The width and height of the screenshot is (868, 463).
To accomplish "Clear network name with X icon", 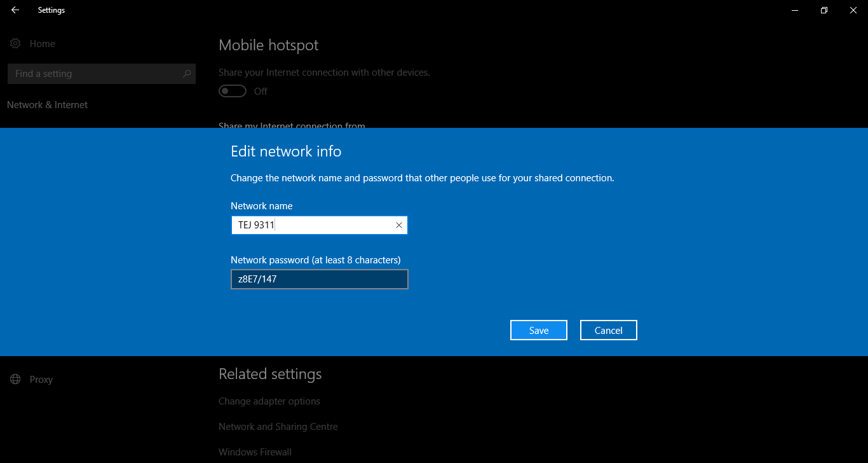I will click(x=399, y=225).
